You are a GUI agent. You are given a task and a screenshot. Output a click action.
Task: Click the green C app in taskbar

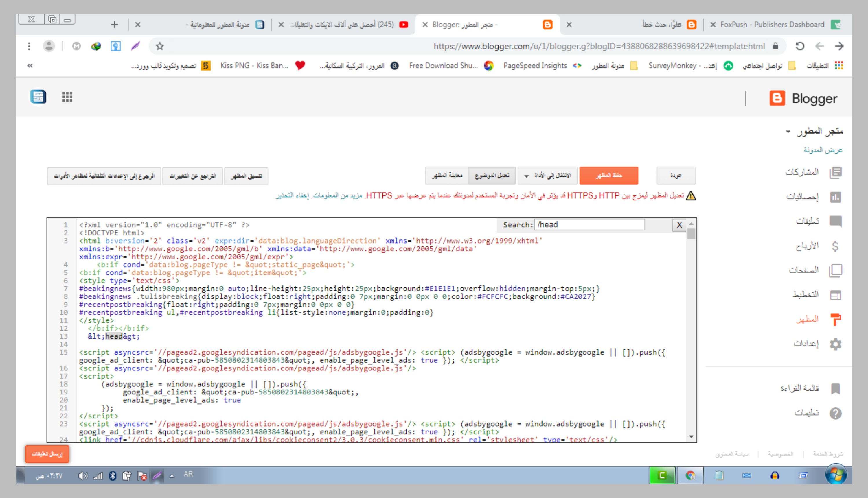[x=662, y=475]
